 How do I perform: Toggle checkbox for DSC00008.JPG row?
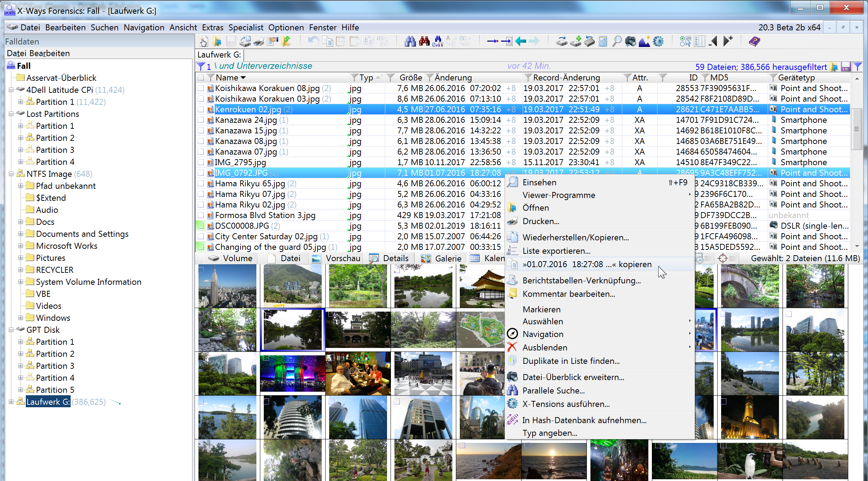[201, 226]
